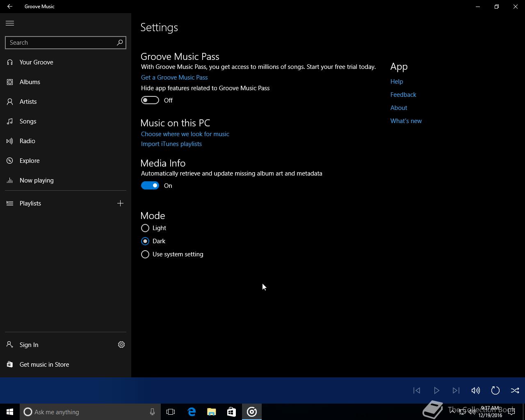Click the Albums disc icon

pos(10,82)
